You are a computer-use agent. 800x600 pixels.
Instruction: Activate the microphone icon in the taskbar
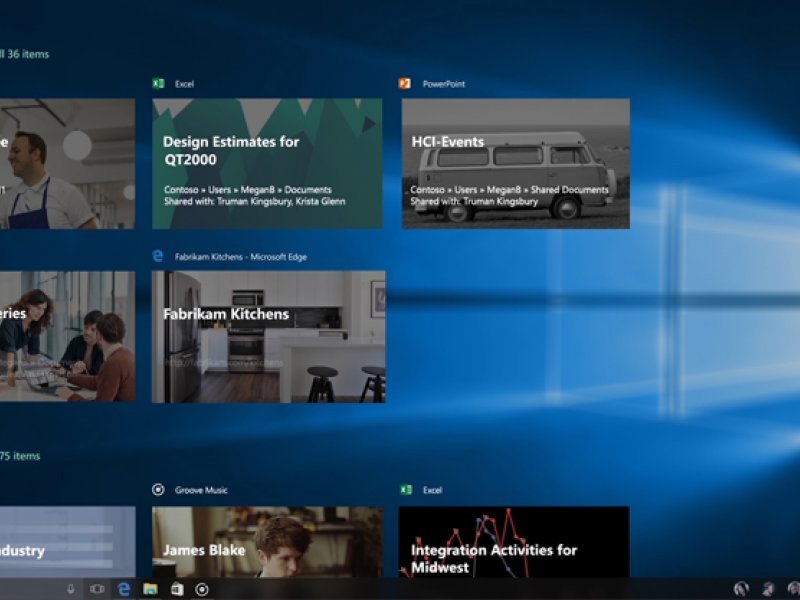point(70,589)
